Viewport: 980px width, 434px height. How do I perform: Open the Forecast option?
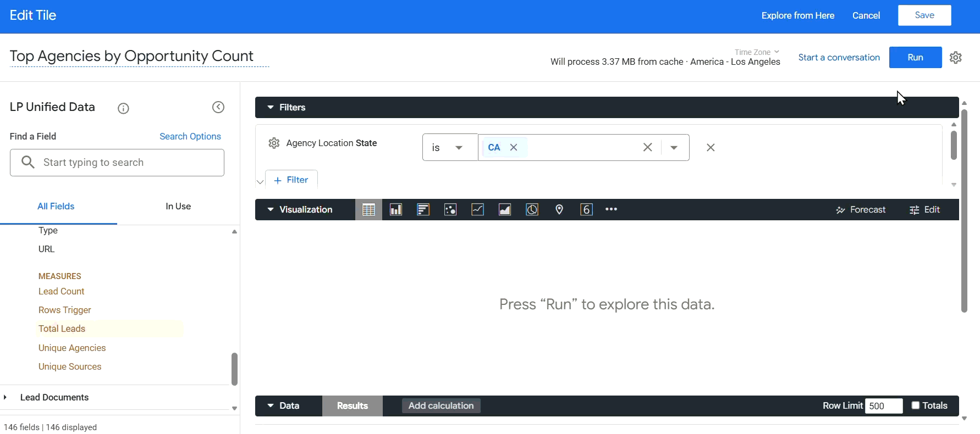pos(861,210)
